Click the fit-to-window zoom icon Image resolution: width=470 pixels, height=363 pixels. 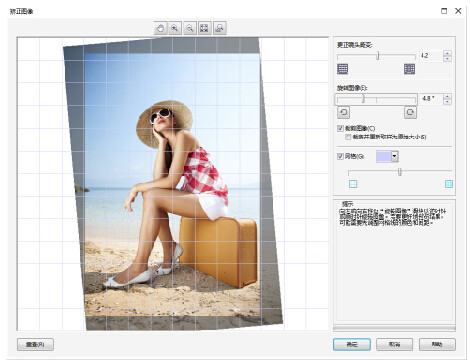[x=204, y=28]
